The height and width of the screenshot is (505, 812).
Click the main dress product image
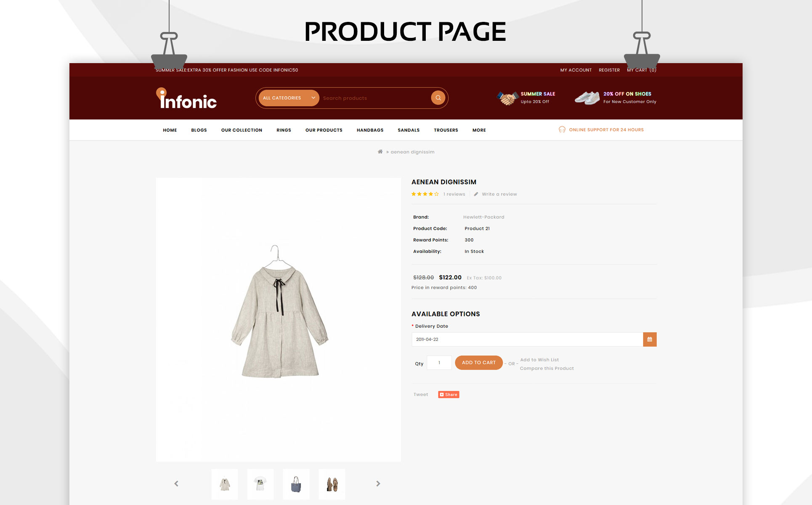click(279, 320)
